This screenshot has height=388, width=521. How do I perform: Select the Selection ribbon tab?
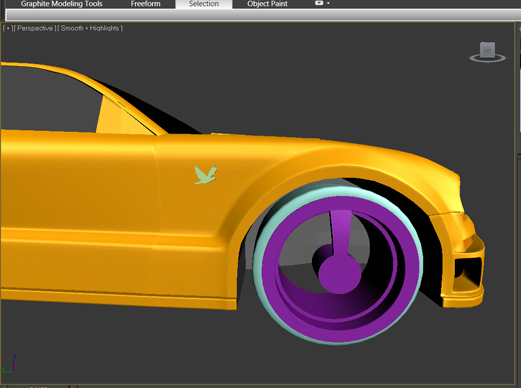pos(204,4)
